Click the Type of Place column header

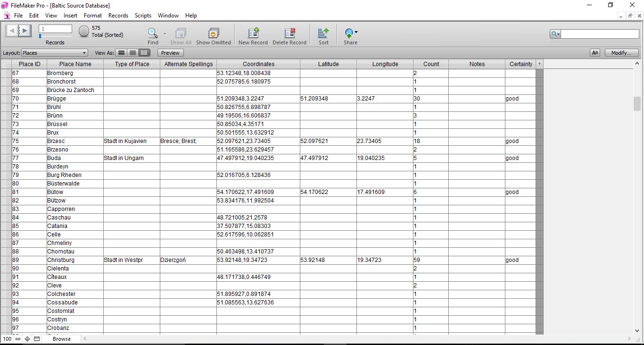132,64
